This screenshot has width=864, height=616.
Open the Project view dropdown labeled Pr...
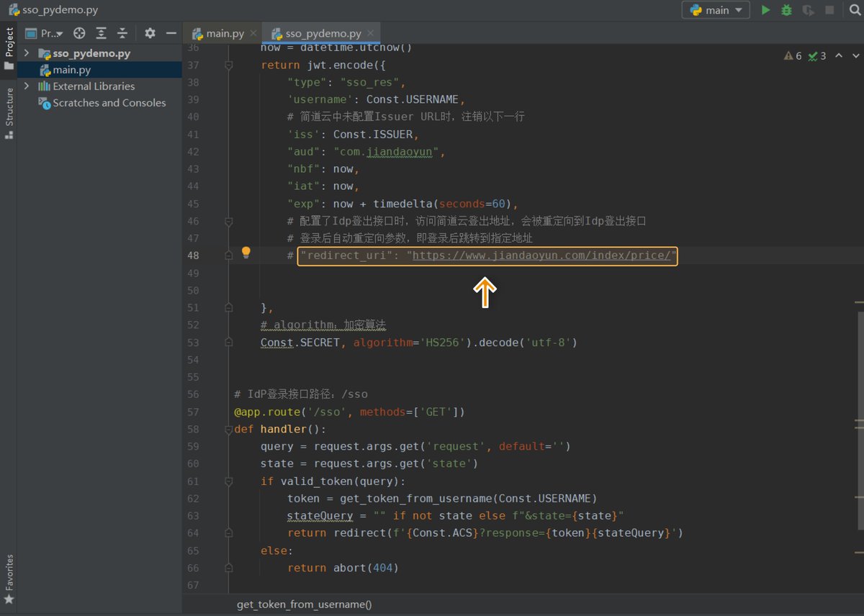[45, 33]
